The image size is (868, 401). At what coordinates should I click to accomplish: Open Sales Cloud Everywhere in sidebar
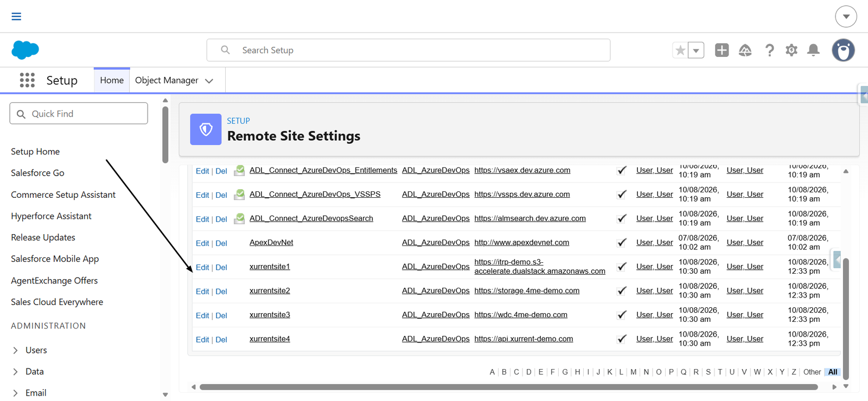57,302
